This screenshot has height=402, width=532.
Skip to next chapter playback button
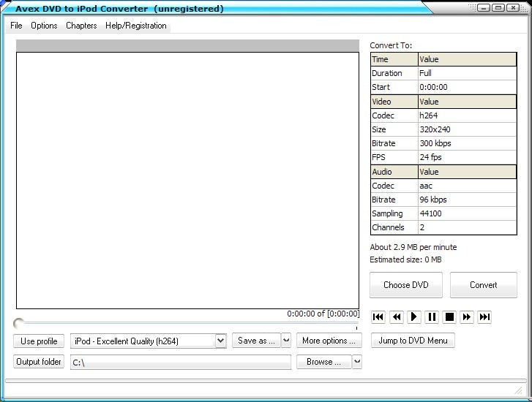point(484,317)
